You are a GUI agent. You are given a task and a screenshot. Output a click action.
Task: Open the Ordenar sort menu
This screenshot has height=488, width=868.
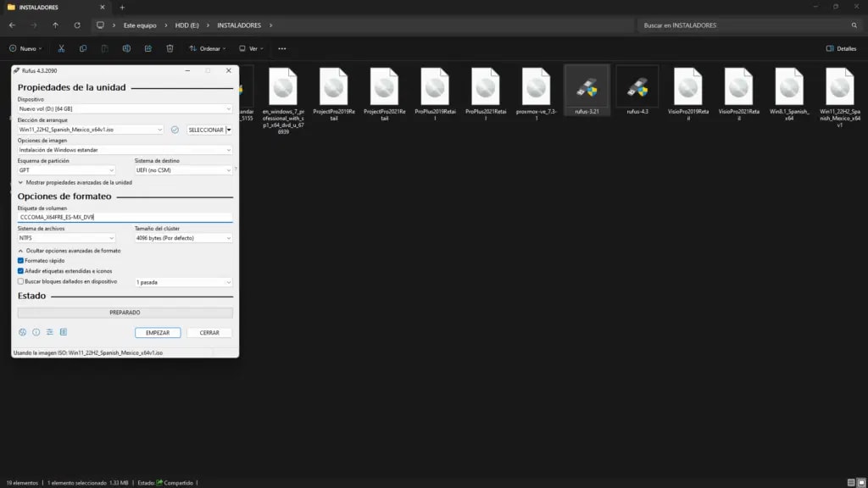[208, 48]
